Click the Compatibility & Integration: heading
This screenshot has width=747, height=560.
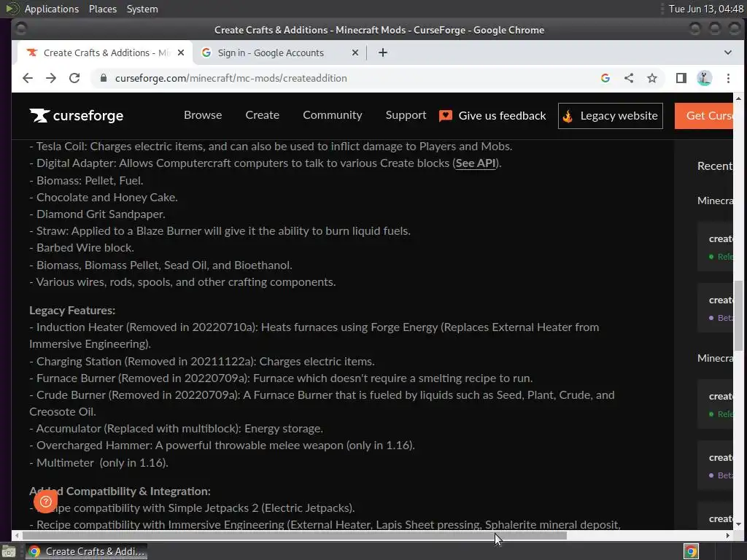[x=120, y=491]
